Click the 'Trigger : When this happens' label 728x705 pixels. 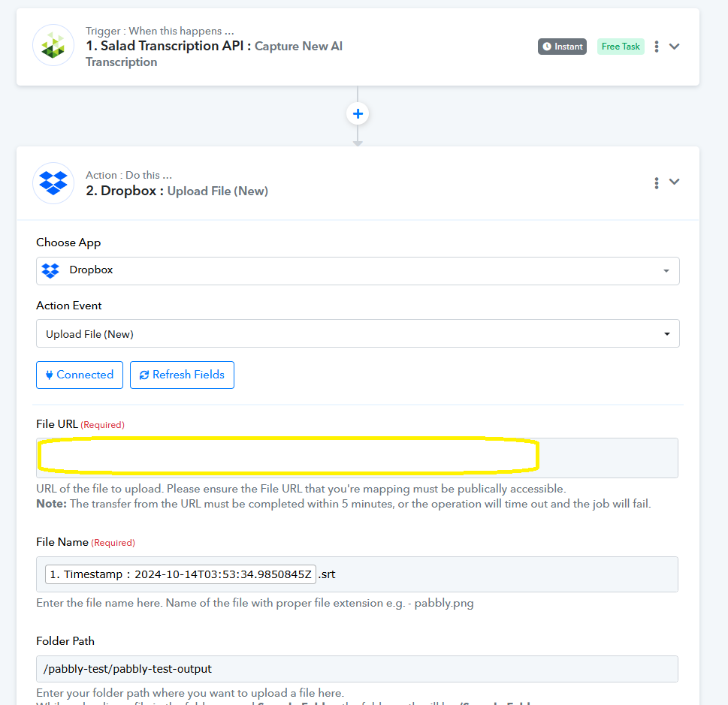(160, 31)
